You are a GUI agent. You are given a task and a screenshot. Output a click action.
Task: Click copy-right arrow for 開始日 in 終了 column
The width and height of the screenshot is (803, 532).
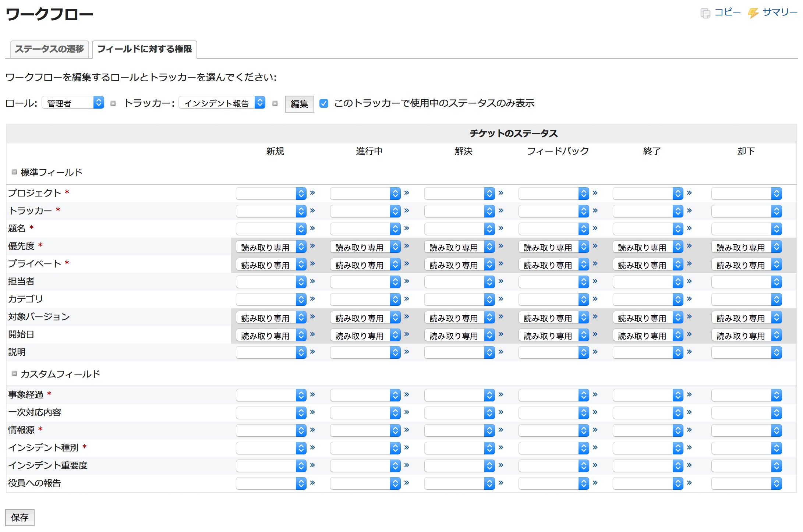point(689,334)
